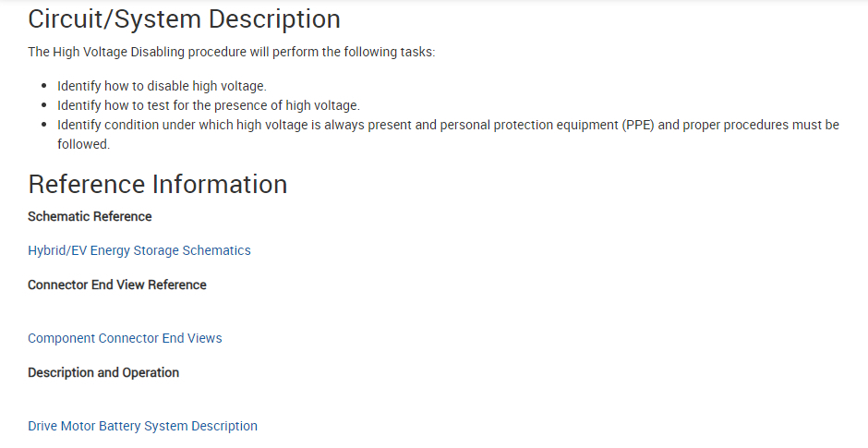Click "Identify how to disable high voltage" text

162,86
